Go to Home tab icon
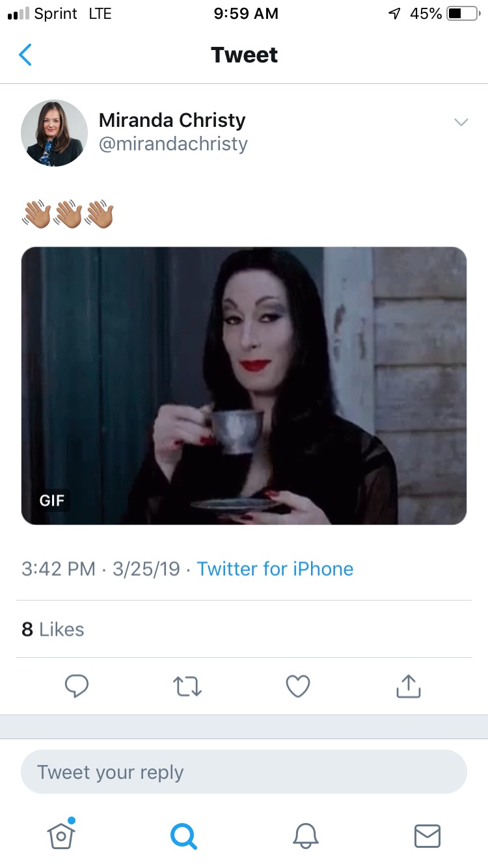This screenshot has height=868, width=488. [61, 834]
